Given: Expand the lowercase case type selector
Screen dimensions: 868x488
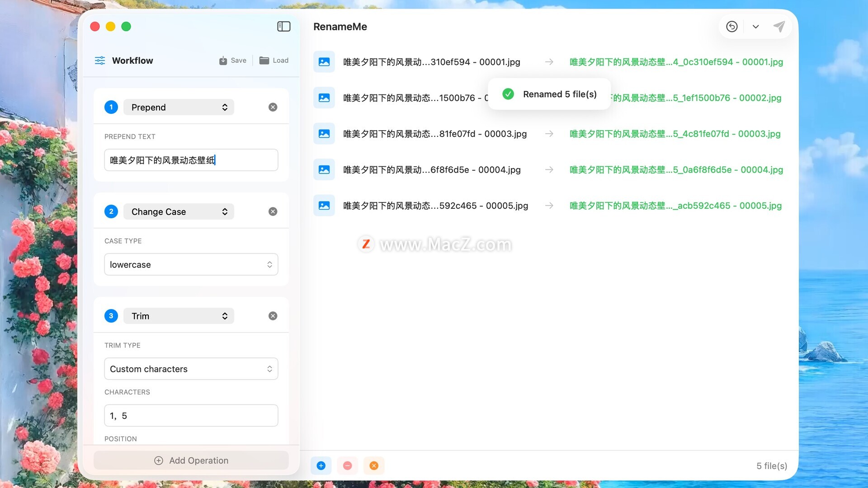Looking at the screenshot, I should click(x=191, y=264).
